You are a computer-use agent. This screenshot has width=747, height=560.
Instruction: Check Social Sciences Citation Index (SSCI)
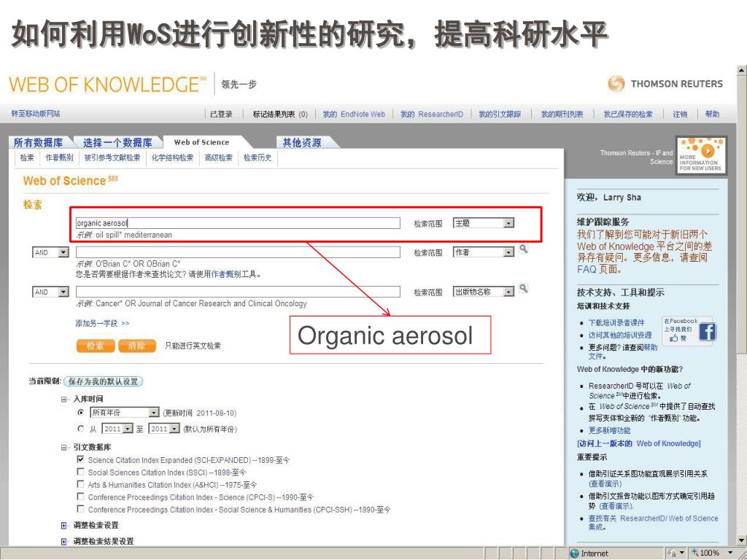[x=80, y=472]
